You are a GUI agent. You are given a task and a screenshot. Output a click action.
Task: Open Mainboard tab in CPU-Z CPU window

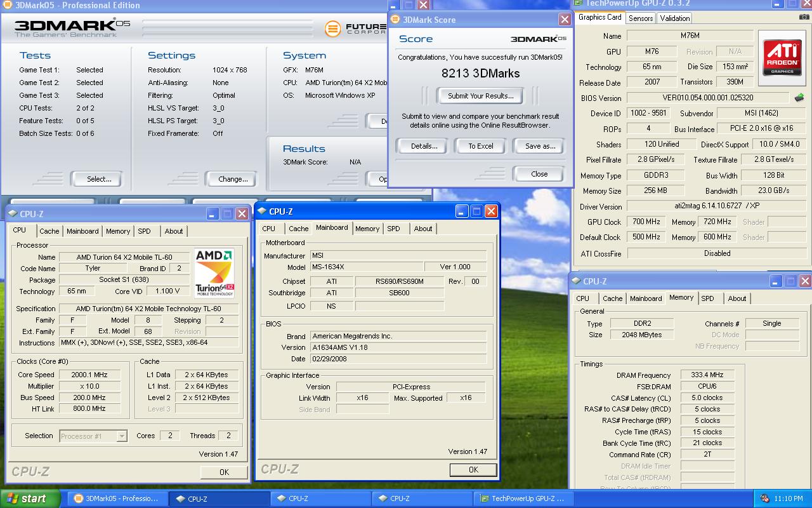click(82, 231)
